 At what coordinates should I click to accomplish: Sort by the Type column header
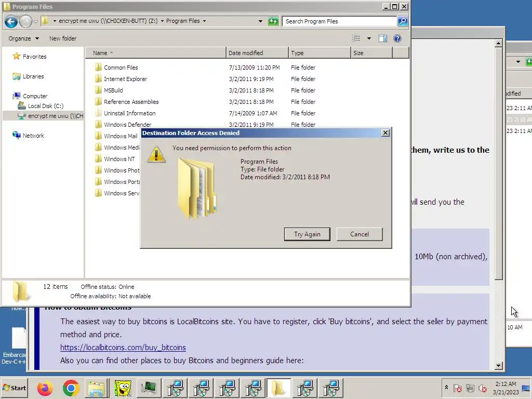pyautogui.click(x=320, y=53)
